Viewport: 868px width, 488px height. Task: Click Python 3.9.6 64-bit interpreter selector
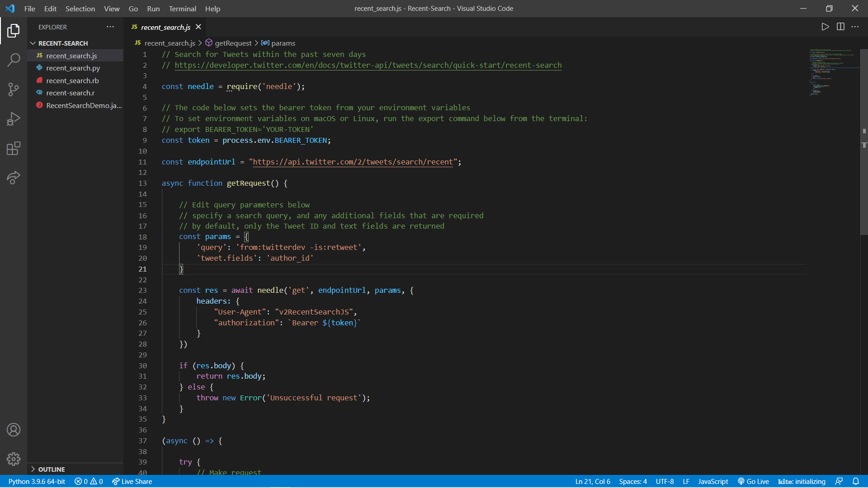tap(37, 481)
